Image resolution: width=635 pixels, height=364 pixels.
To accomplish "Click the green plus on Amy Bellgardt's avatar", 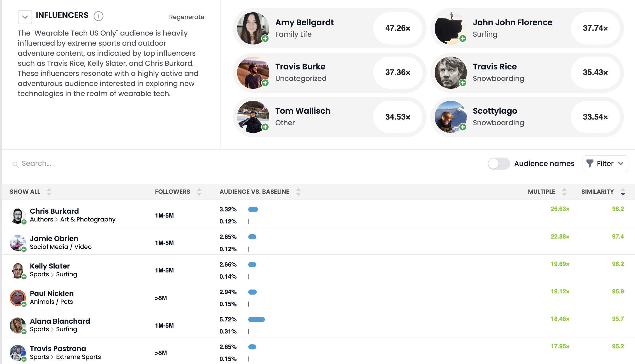I will point(265,39).
